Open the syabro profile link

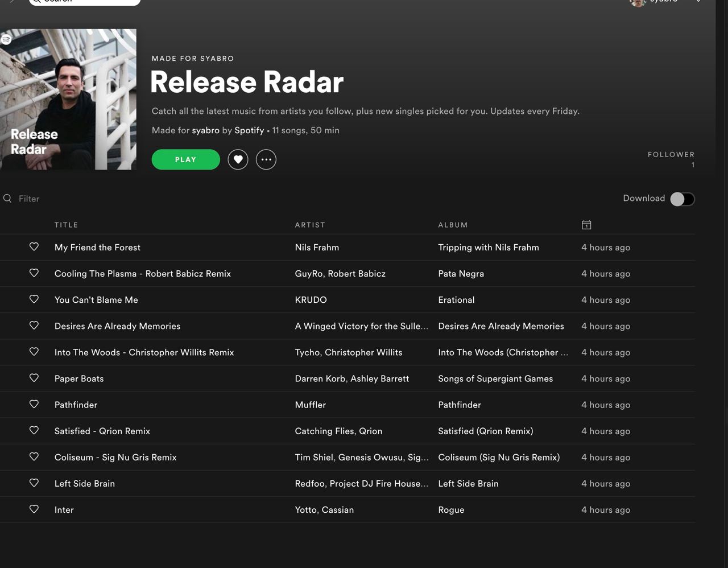(x=205, y=130)
